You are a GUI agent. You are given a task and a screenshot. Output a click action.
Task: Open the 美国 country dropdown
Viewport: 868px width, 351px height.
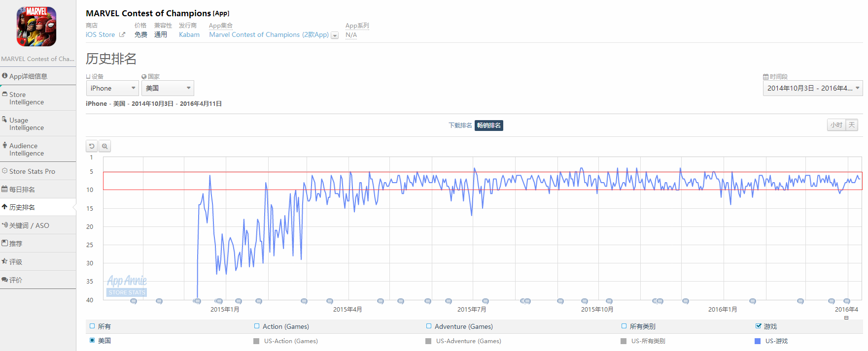pyautogui.click(x=168, y=88)
